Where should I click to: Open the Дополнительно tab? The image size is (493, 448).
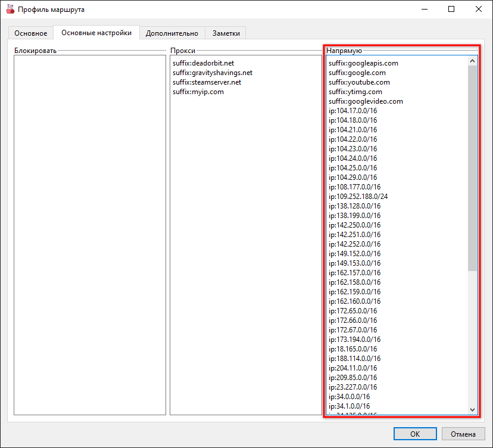172,33
